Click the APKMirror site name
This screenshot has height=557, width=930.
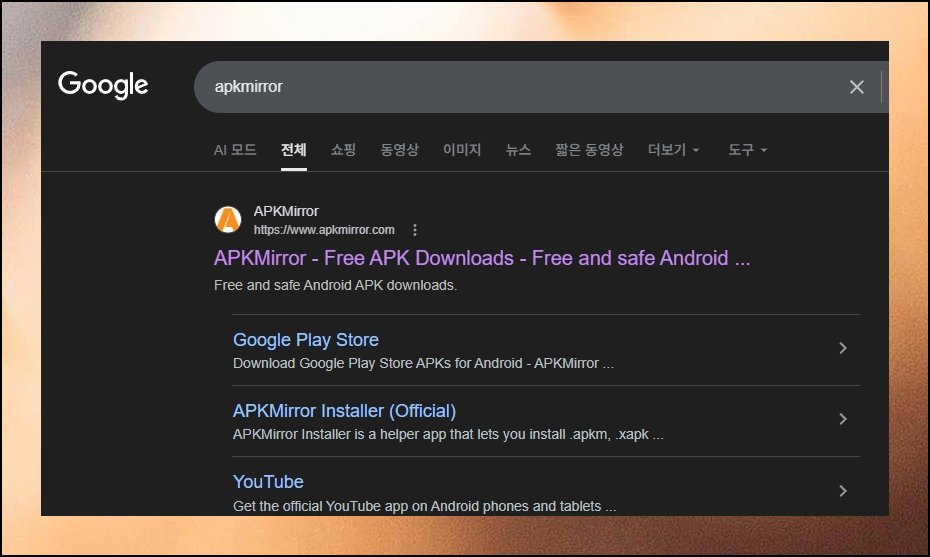click(x=286, y=211)
